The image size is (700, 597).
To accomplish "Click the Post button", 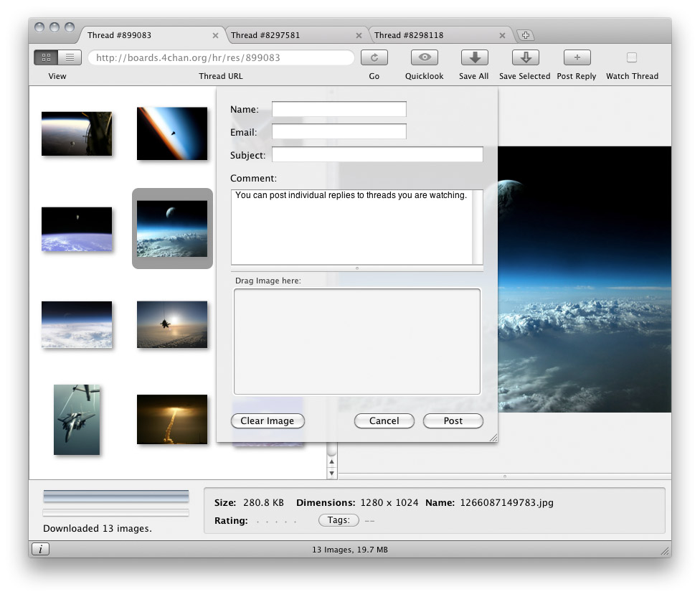I will (x=453, y=420).
